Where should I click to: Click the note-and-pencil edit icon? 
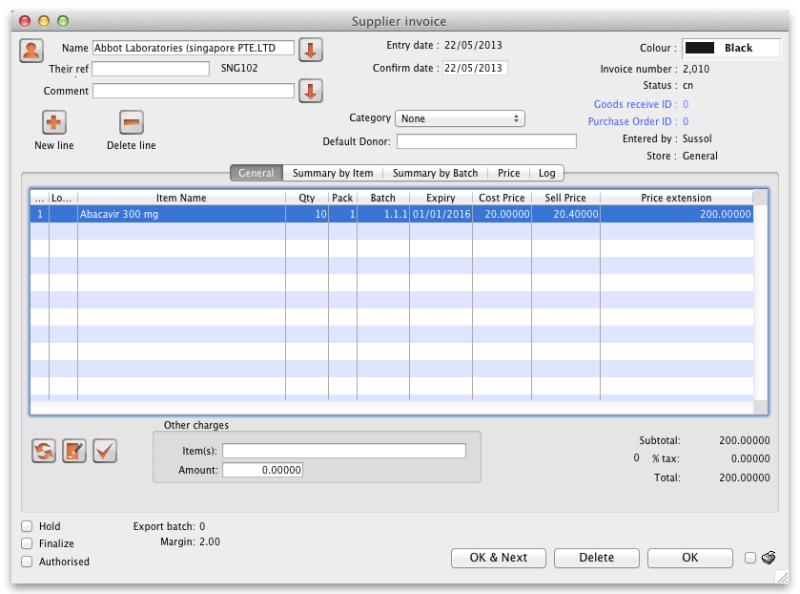click(x=74, y=451)
